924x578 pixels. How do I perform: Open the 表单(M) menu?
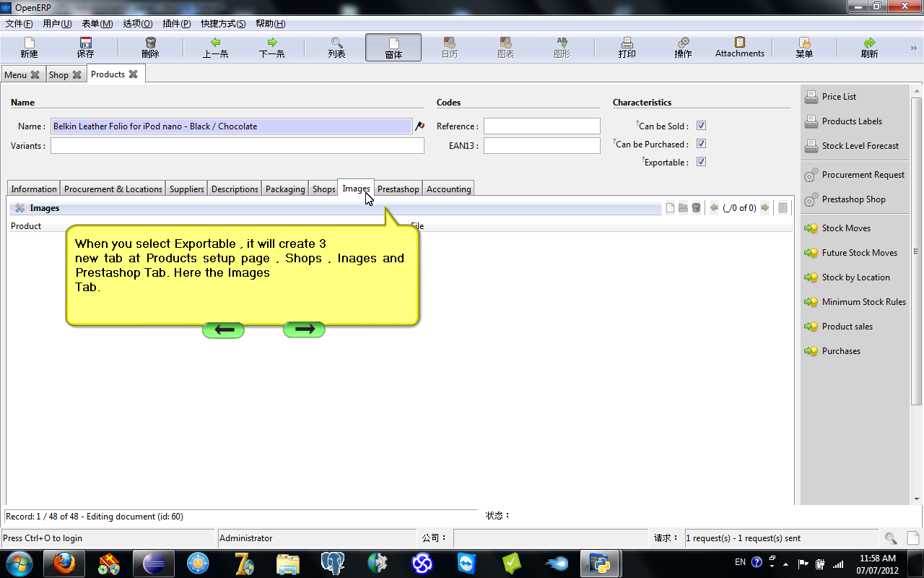97,24
